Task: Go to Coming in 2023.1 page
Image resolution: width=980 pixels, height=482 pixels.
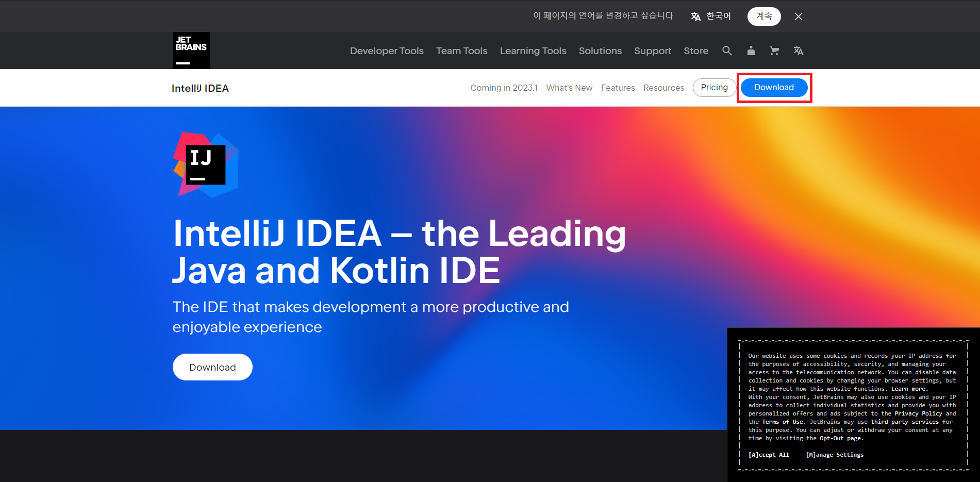Action: point(504,88)
